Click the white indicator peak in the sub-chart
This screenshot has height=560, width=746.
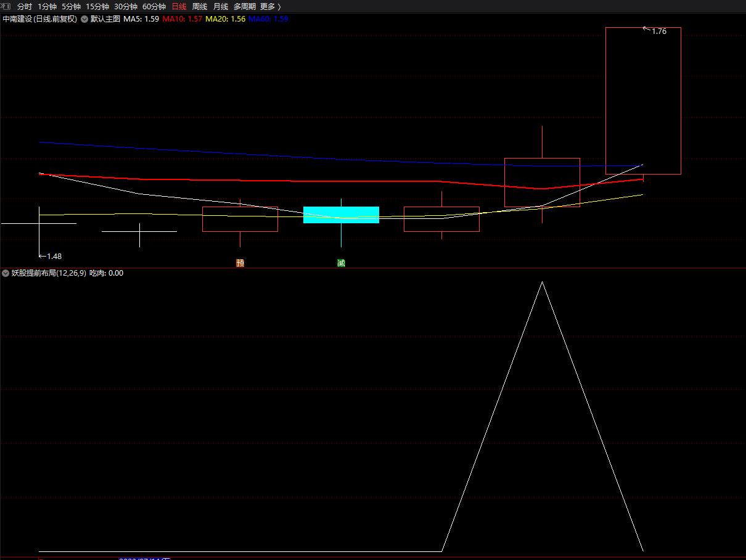[x=542, y=282]
